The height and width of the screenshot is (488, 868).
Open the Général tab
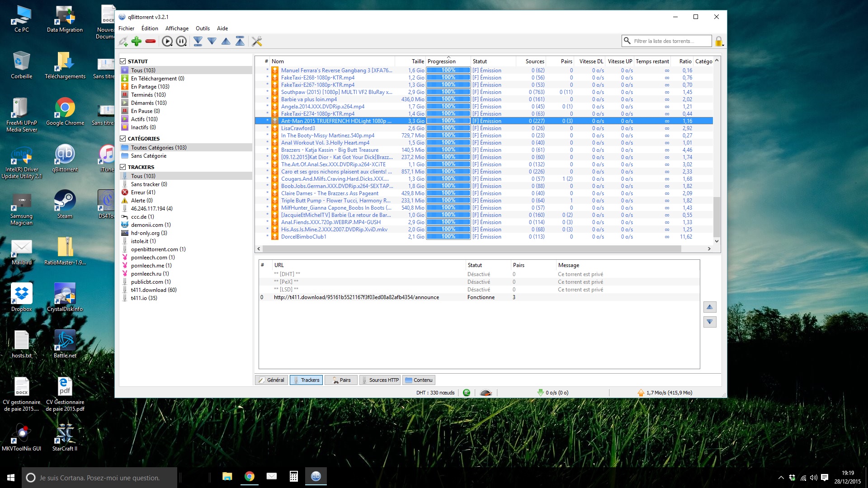point(272,380)
